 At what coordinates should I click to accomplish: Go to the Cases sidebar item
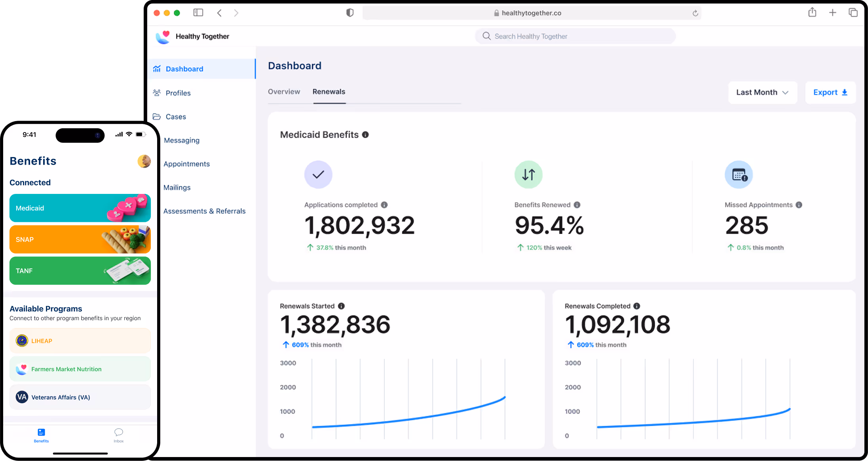[x=175, y=117]
